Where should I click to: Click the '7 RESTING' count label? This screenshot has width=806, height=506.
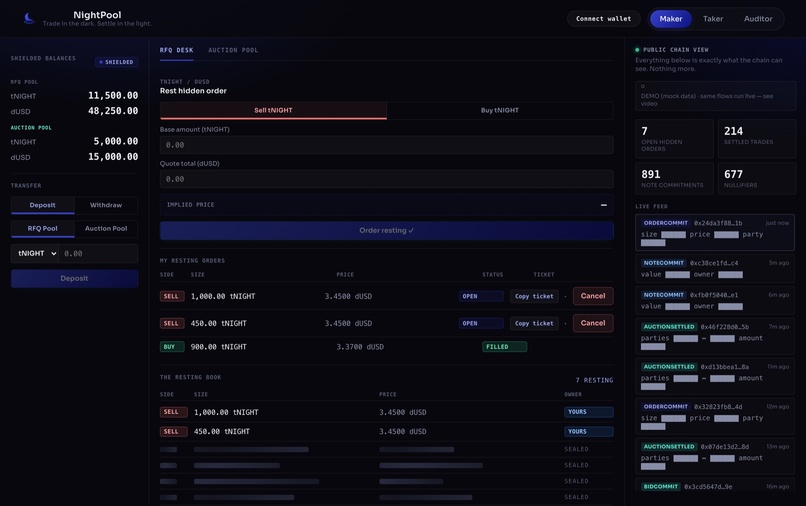pyautogui.click(x=594, y=380)
